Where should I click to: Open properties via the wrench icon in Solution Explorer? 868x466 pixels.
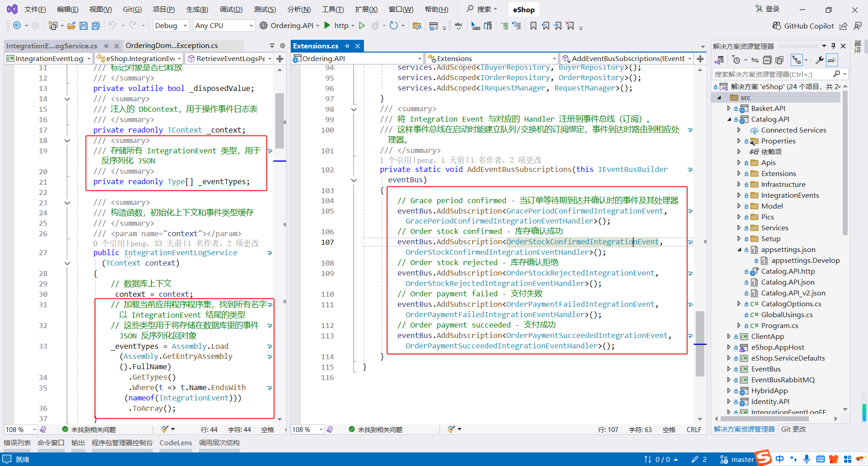(819, 60)
